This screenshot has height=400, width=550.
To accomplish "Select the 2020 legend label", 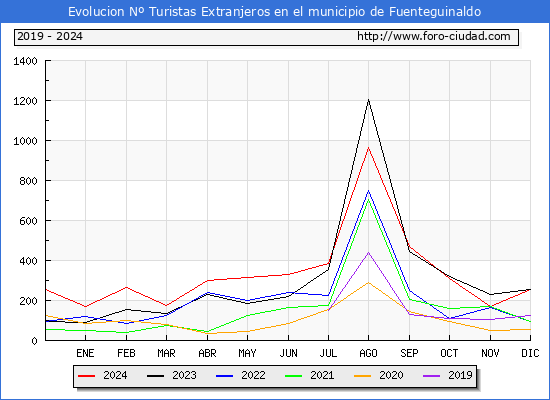I will 391,375.
